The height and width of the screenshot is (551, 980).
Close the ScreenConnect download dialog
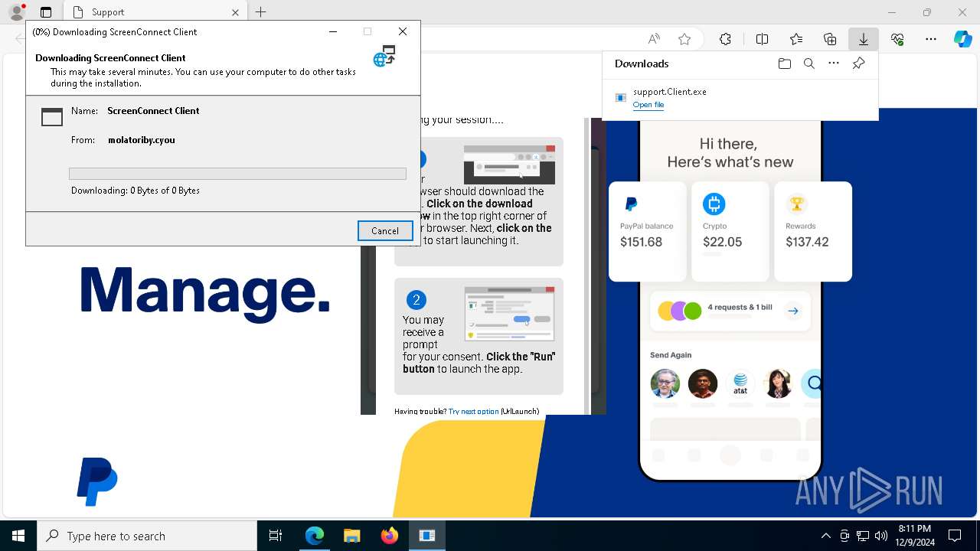(403, 31)
